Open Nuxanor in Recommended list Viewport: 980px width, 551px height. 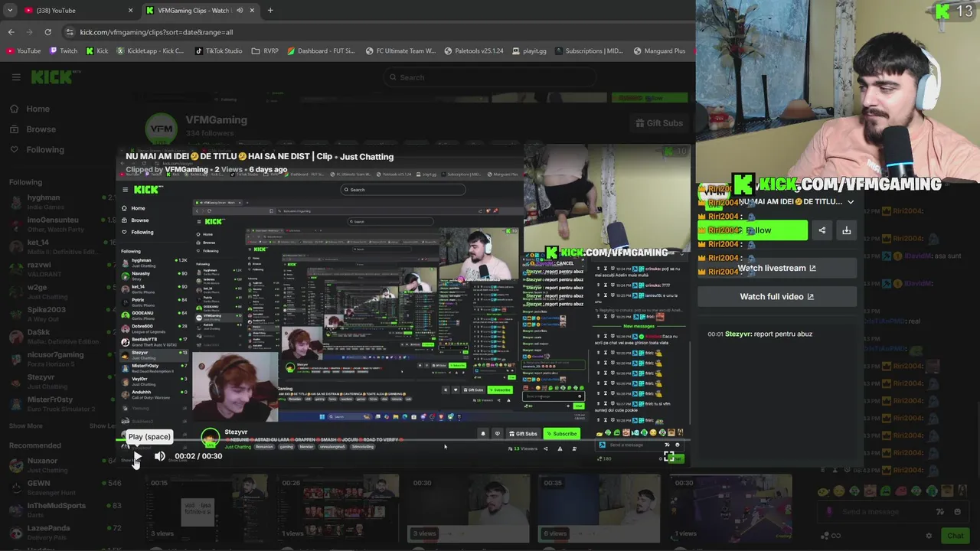(x=64, y=465)
